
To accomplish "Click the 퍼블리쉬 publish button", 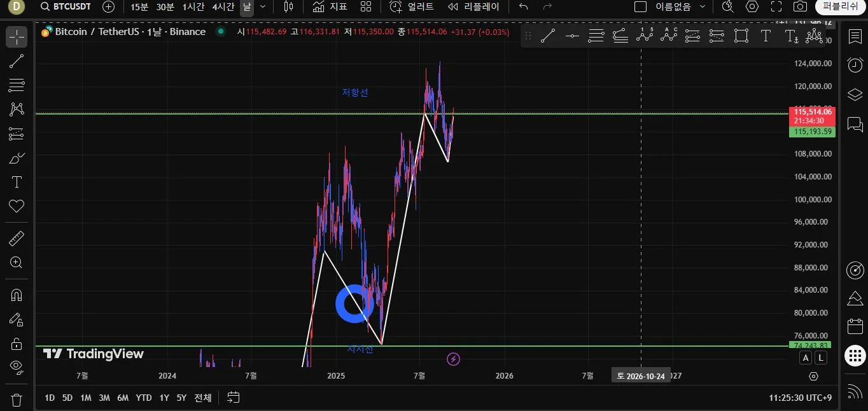I will (x=840, y=6).
